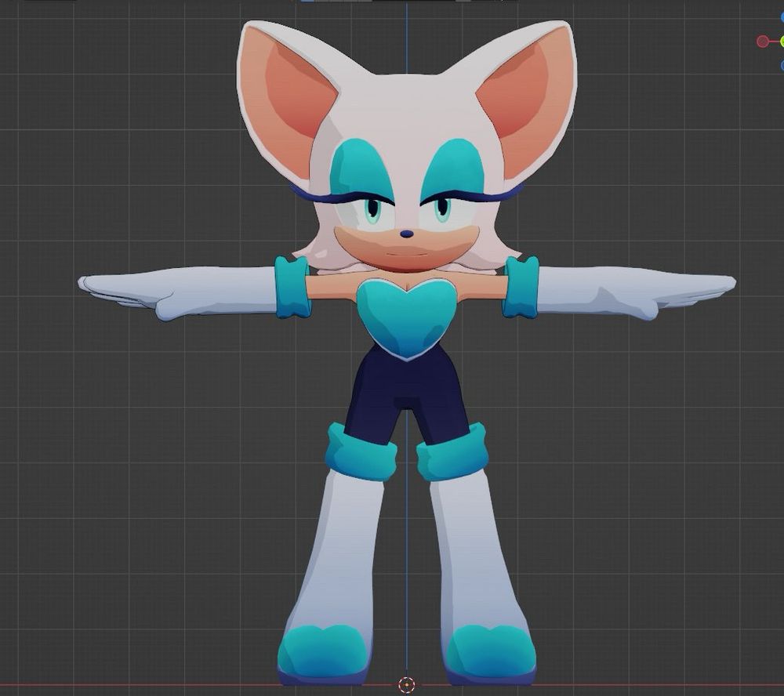Click the green Y axis ball on the gizmo

(782, 41)
